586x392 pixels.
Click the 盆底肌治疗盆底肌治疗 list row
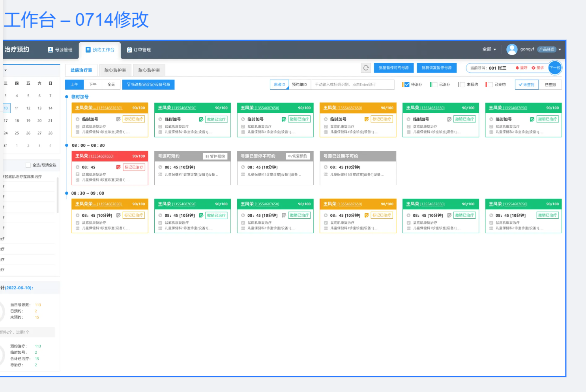(x=28, y=176)
